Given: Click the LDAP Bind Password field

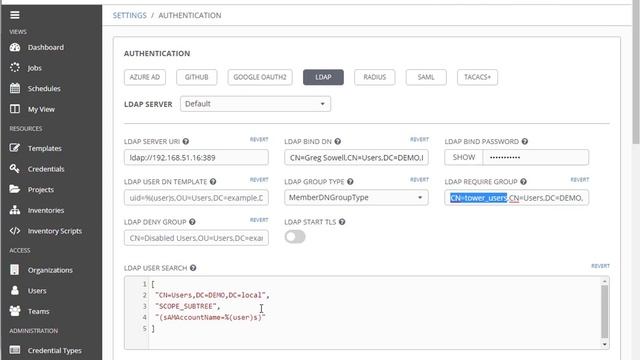Looking at the screenshot, I should 536,158.
